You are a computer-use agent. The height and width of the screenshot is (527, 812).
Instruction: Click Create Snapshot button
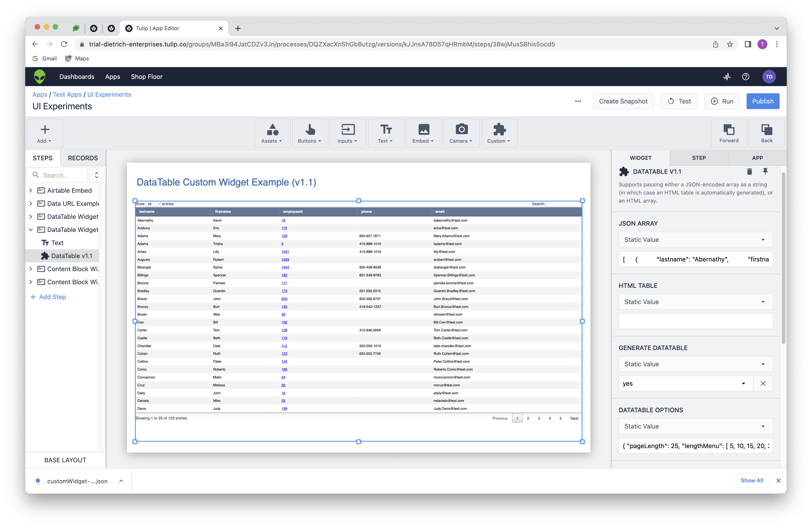(623, 101)
